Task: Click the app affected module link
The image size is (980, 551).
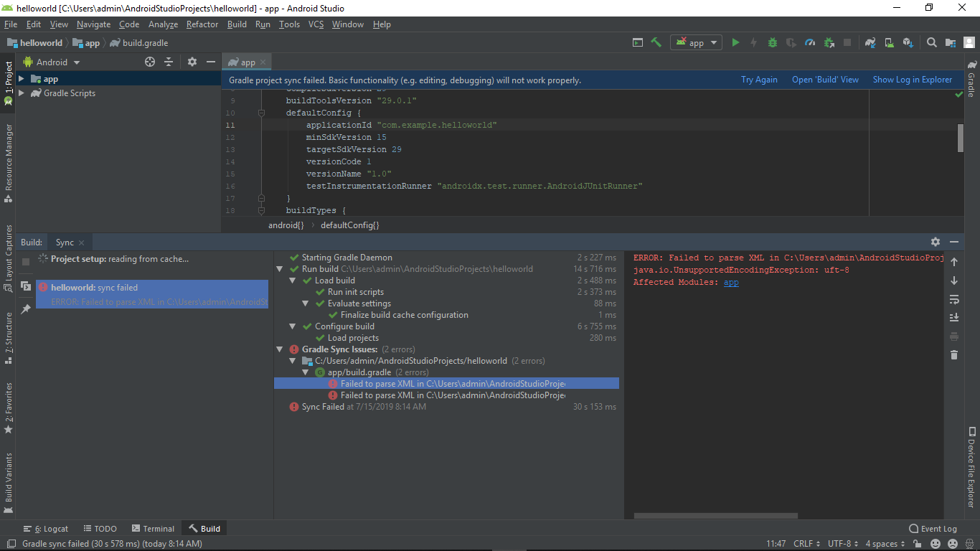Action: tap(731, 283)
